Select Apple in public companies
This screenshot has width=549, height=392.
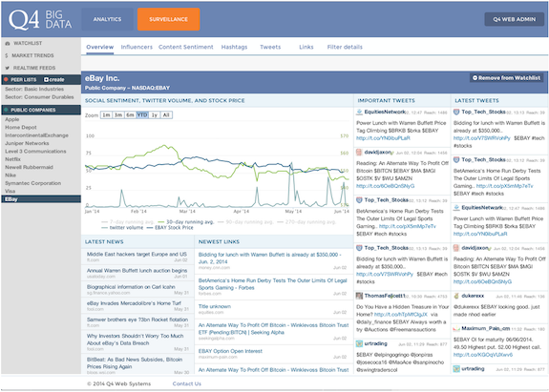(11, 119)
